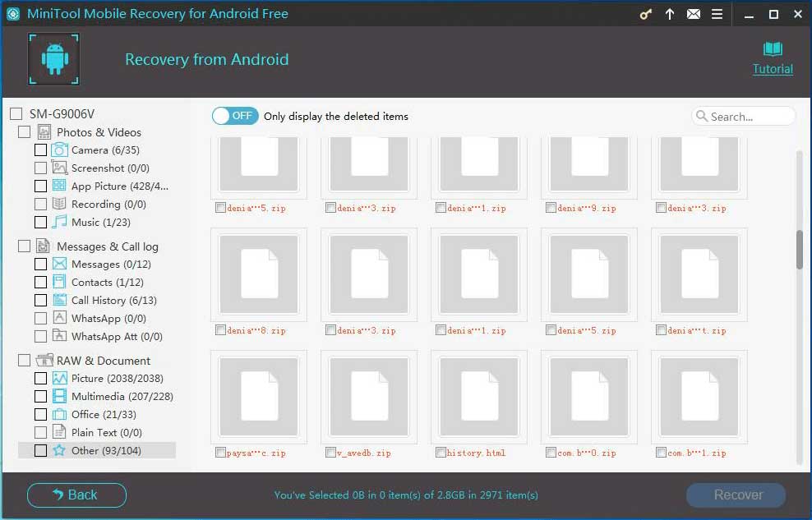
Task: Click the Android robot logo
Action: tap(53, 58)
